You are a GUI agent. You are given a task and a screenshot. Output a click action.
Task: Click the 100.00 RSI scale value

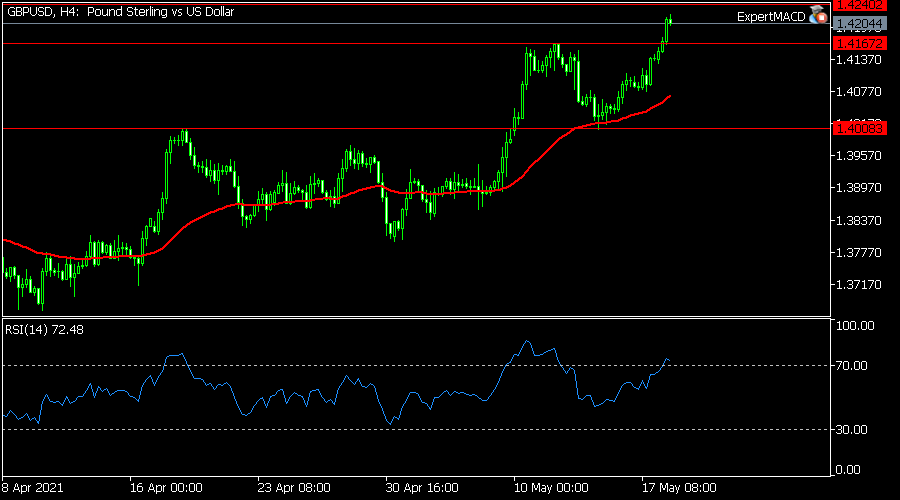tap(855, 325)
